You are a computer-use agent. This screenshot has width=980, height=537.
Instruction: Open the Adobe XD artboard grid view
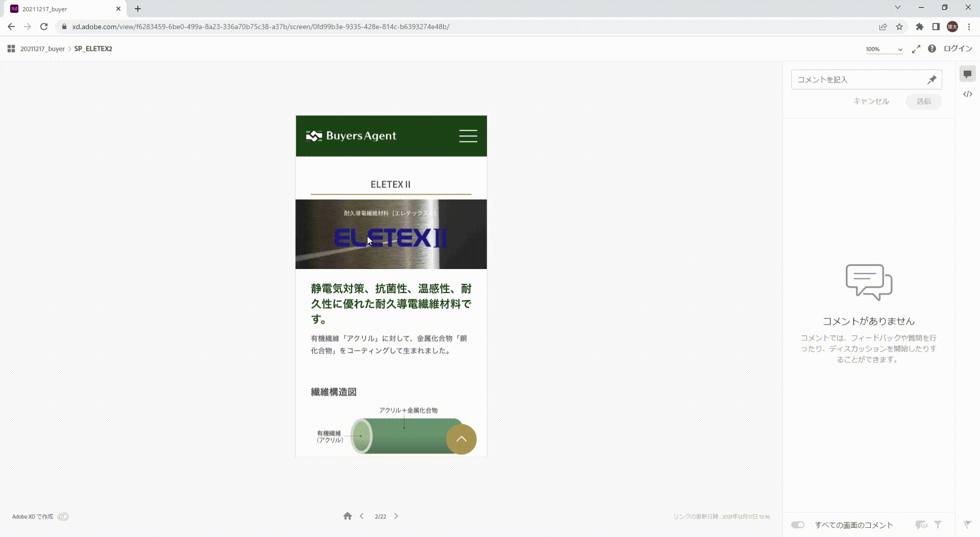[11, 48]
